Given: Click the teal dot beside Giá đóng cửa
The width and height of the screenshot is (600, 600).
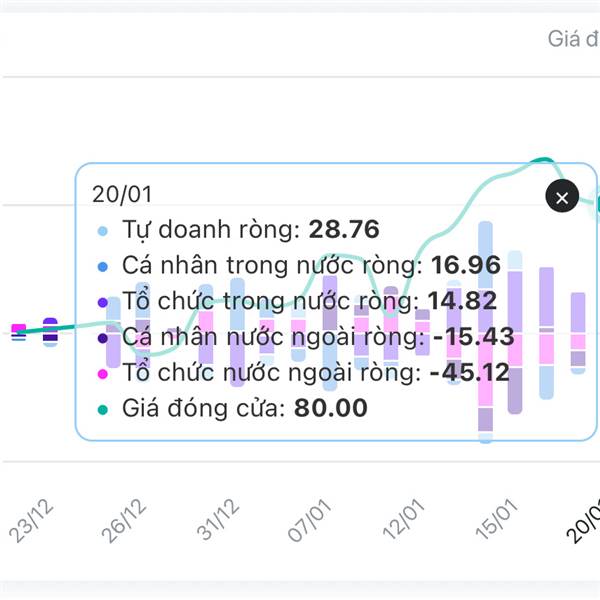Looking at the screenshot, I should (x=104, y=409).
